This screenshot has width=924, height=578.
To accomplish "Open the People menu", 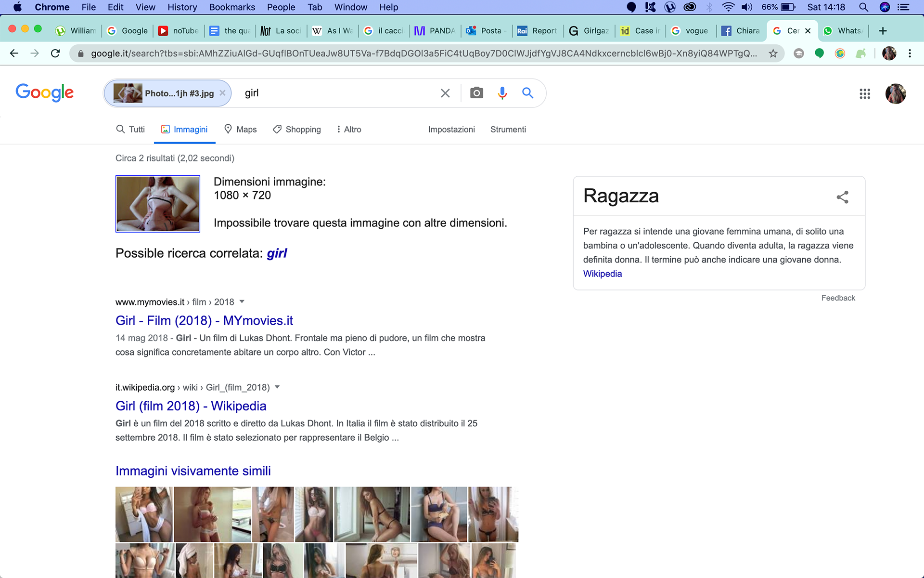I will point(281,7).
